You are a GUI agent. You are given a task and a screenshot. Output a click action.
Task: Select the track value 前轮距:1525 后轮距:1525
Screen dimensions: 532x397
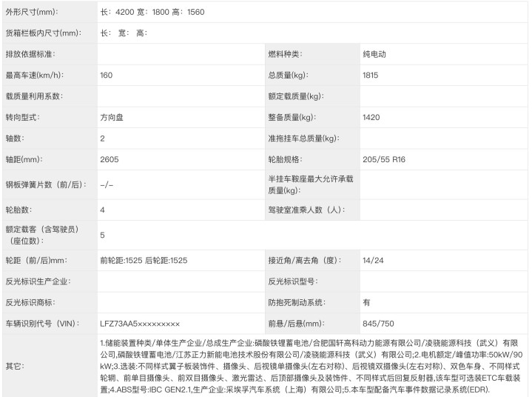click(x=144, y=261)
